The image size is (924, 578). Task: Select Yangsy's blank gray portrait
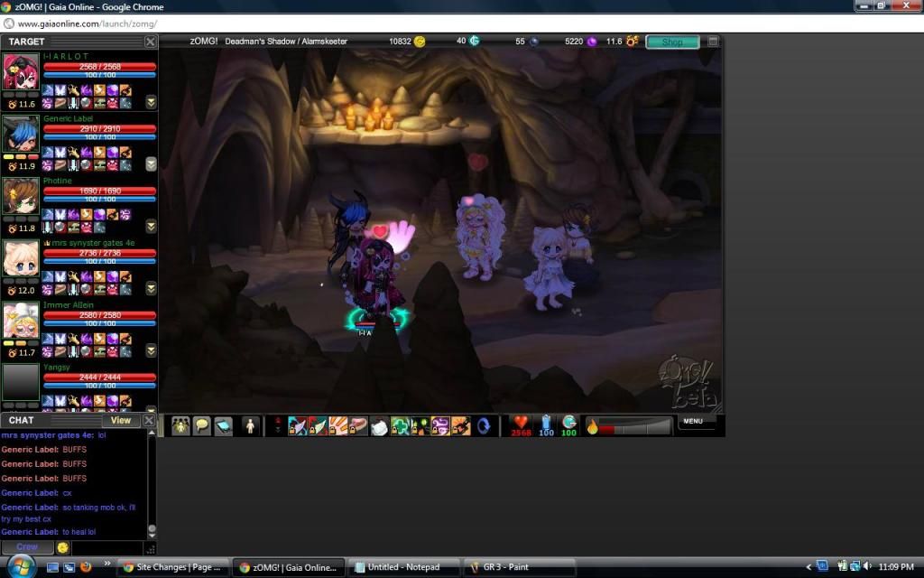tap(21, 382)
